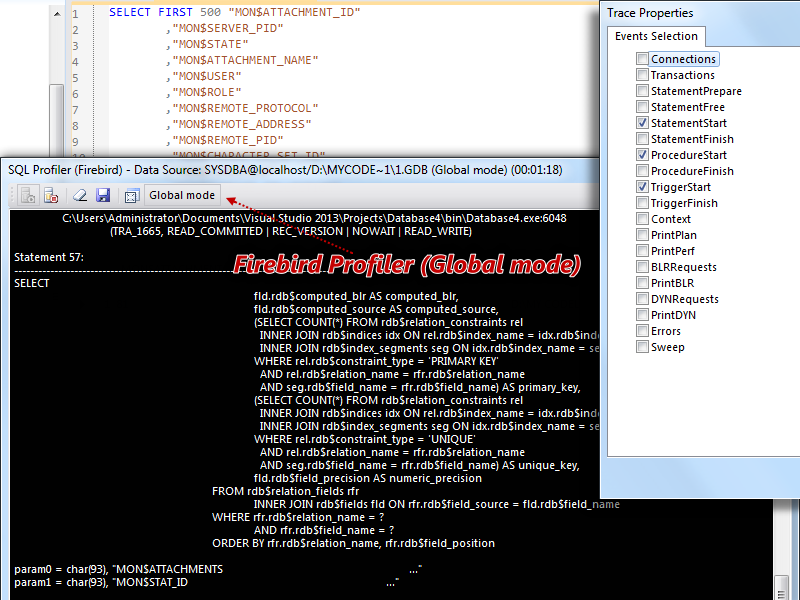Screen dimensions: 800x600
Task: Click the 'PRIMARY KEY' WHERE clause line
Action: coord(376,361)
